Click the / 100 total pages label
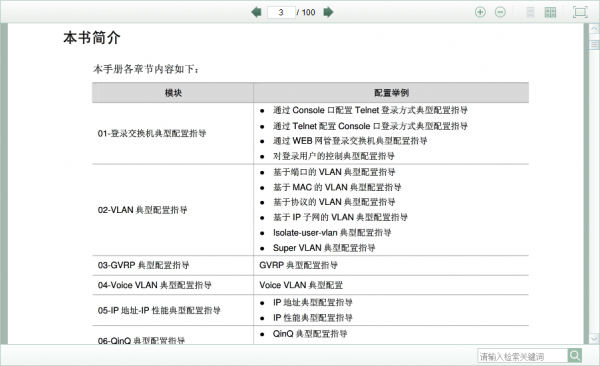 [x=306, y=12]
